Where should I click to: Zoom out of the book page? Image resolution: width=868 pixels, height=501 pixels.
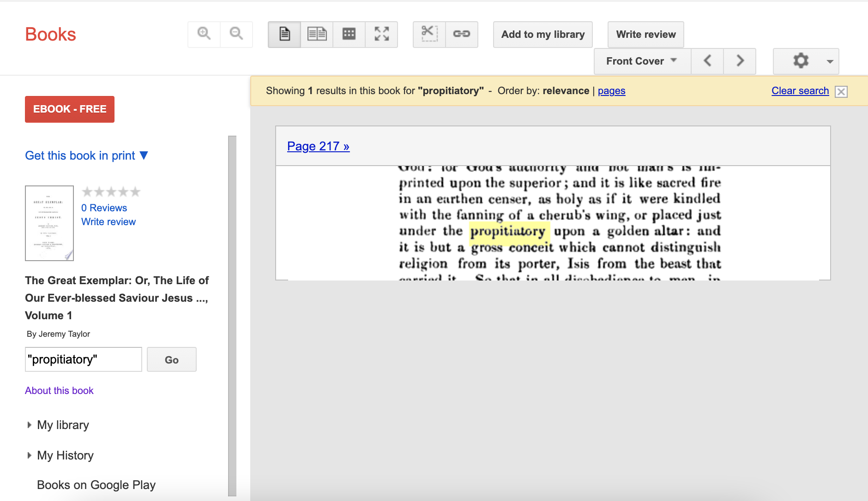(236, 34)
